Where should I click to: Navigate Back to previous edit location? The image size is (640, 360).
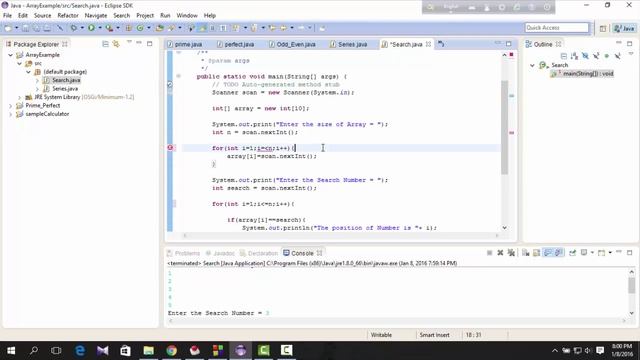coord(283,28)
